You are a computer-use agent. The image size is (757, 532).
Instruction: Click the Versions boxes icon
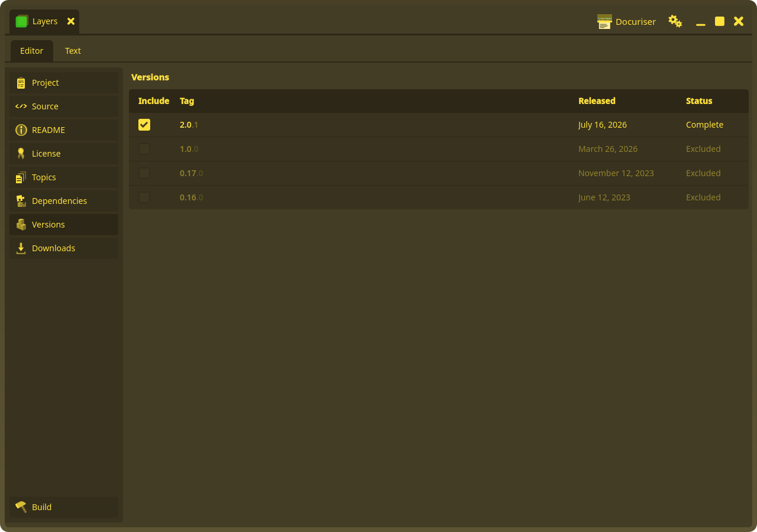coord(21,225)
